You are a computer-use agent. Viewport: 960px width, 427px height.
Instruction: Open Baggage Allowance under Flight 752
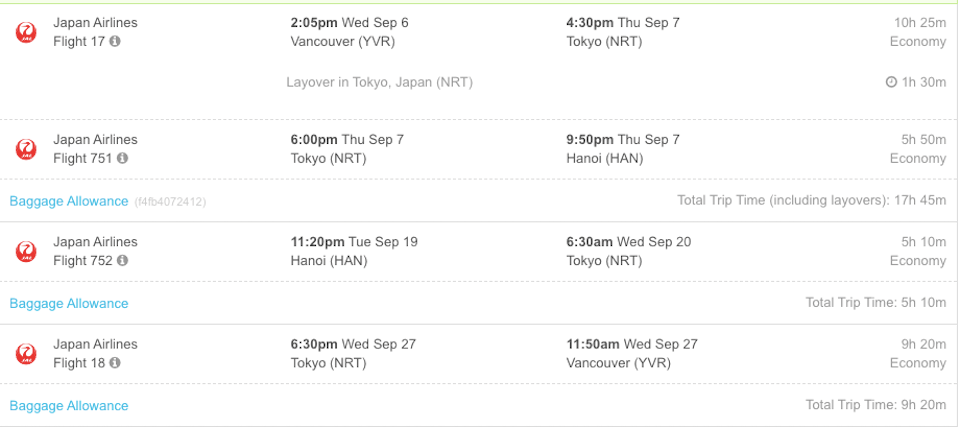69,304
